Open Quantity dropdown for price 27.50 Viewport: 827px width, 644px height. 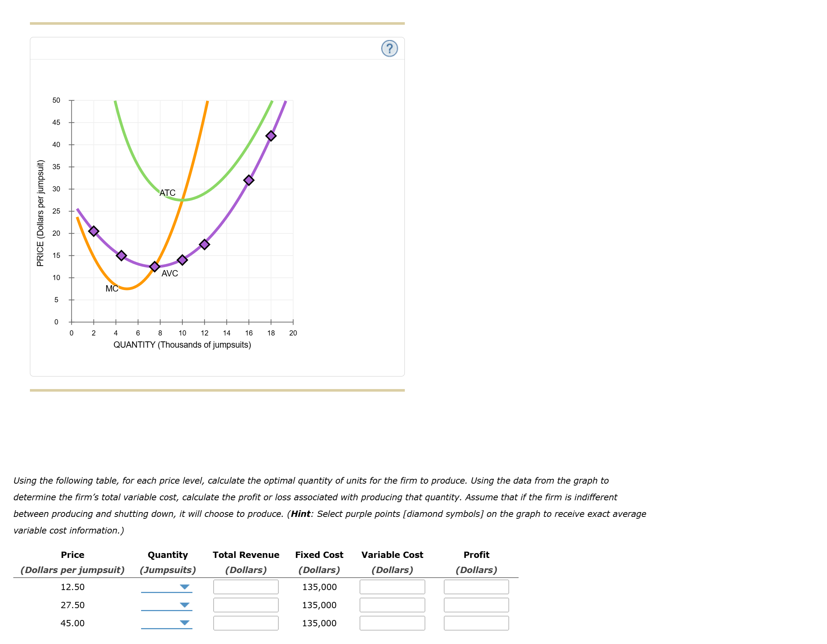[x=167, y=605]
